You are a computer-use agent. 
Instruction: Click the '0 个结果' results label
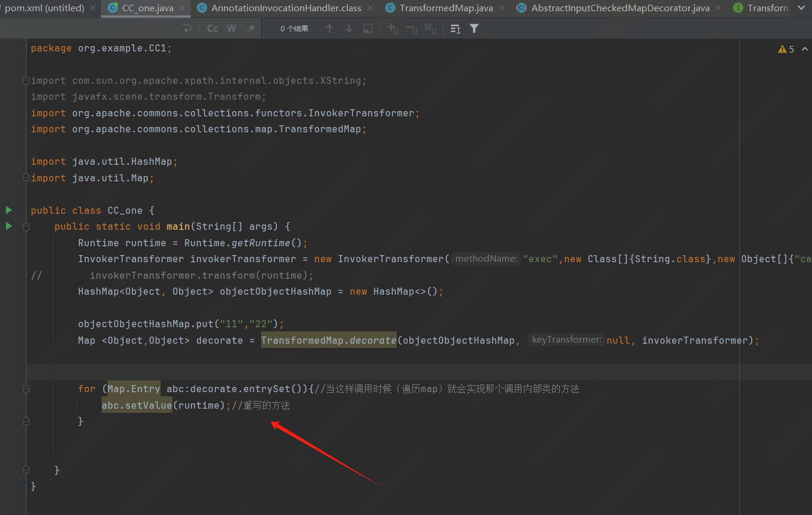294,28
